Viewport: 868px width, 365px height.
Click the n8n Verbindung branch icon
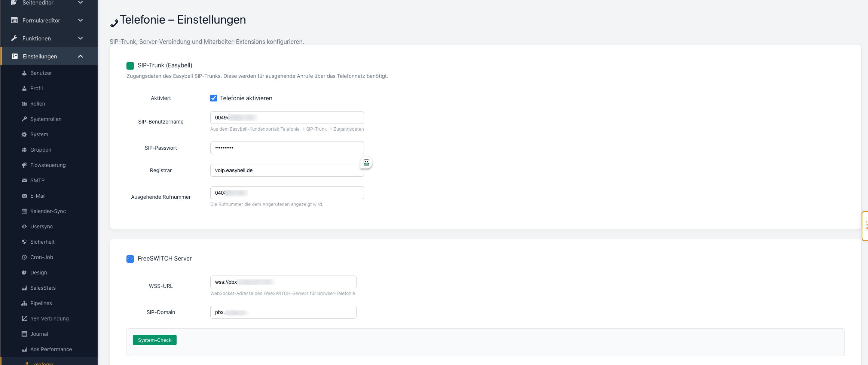coord(24,319)
